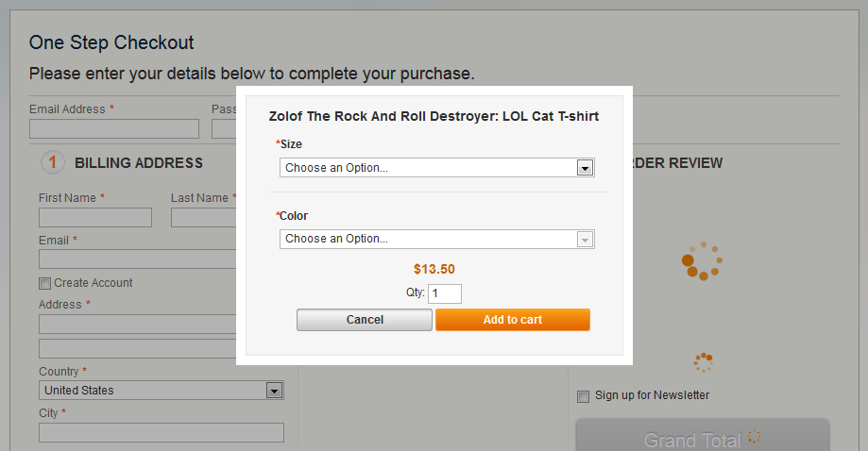This screenshot has height=451, width=868.
Task: Tick the Create Account checkbox
Action: [x=44, y=284]
